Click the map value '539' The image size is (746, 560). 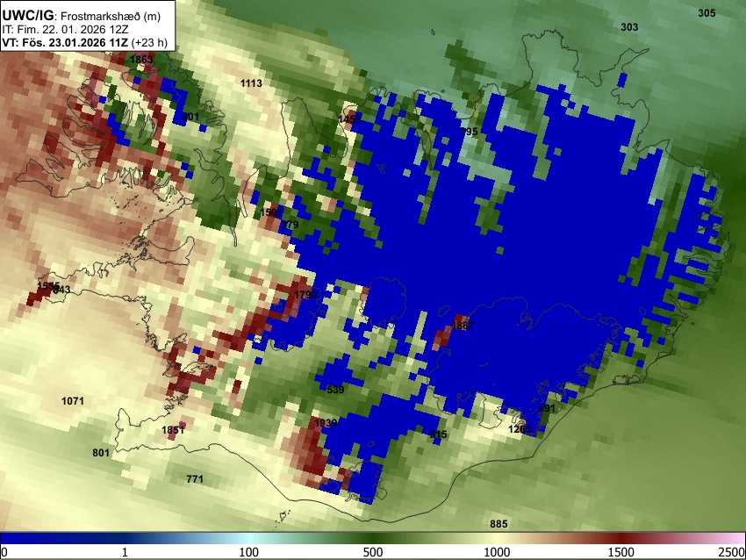click(x=335, y=390)
